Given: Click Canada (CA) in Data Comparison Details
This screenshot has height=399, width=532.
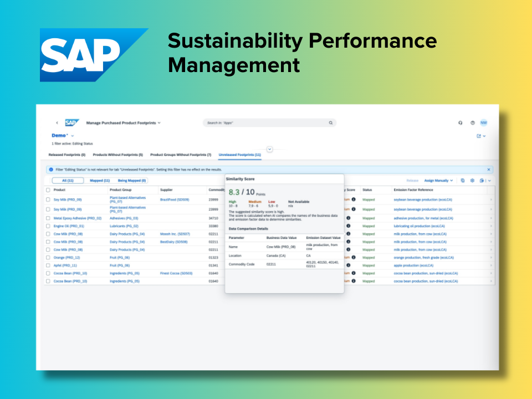Looking at the screenshot, I should click(276, 255).
